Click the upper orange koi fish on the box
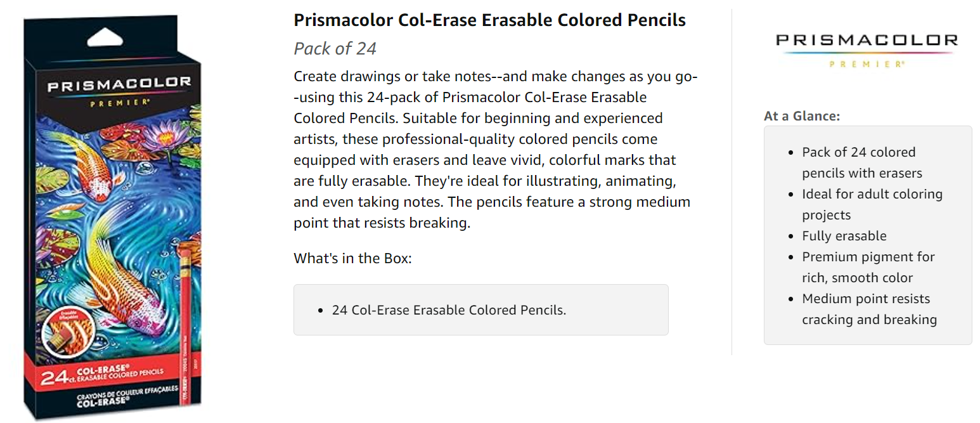 tap(95, 165)
